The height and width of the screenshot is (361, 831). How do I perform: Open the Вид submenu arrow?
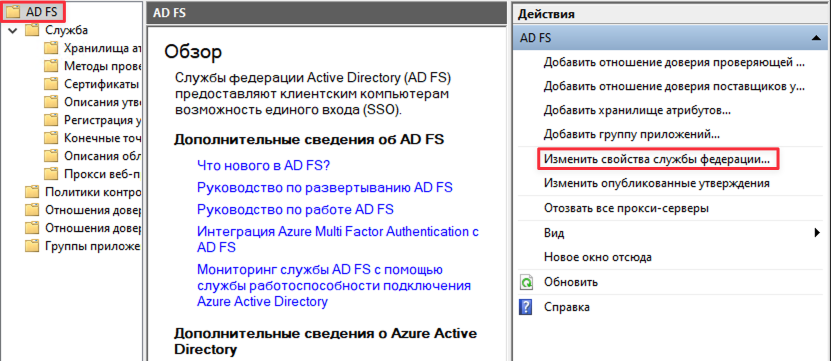tap(818, 233)
